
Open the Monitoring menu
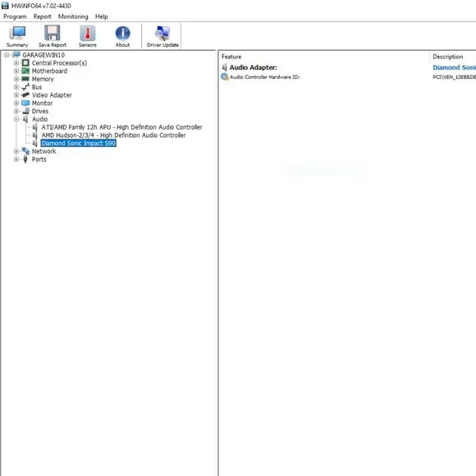click(73, 16)
